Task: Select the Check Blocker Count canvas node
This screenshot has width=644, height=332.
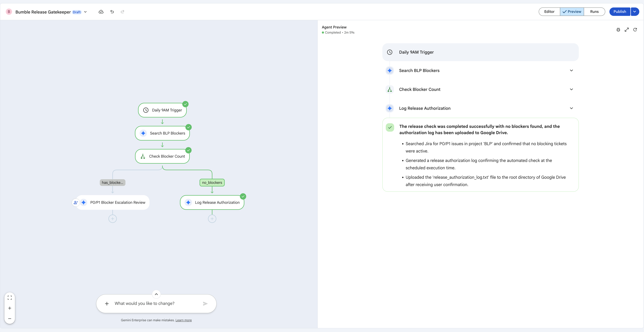Action: click(162, 156)
